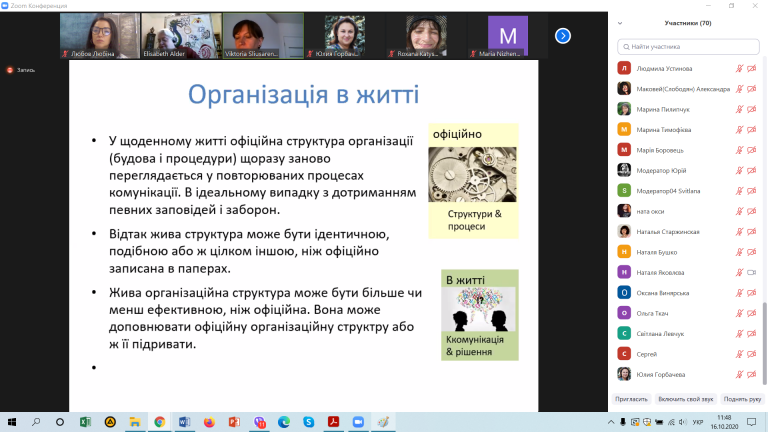The height and width of the screenshot is (432, 768).
Task: Click muted microphone icon for Людмила Устинова
Action: [740, 68]
